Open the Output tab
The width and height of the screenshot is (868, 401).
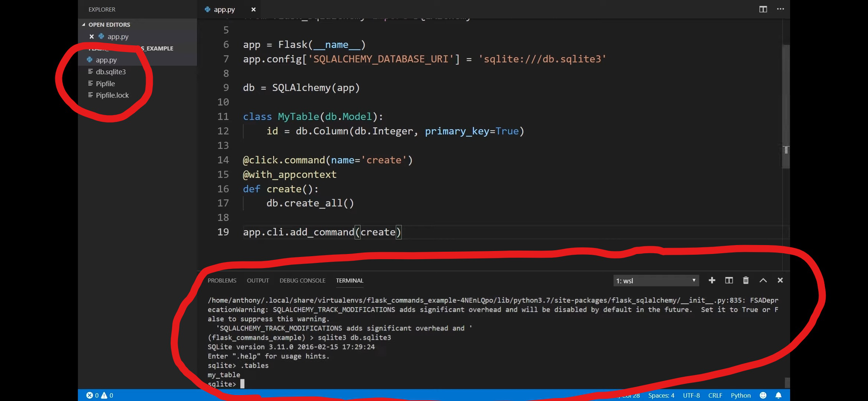click(x=258, y=280)
